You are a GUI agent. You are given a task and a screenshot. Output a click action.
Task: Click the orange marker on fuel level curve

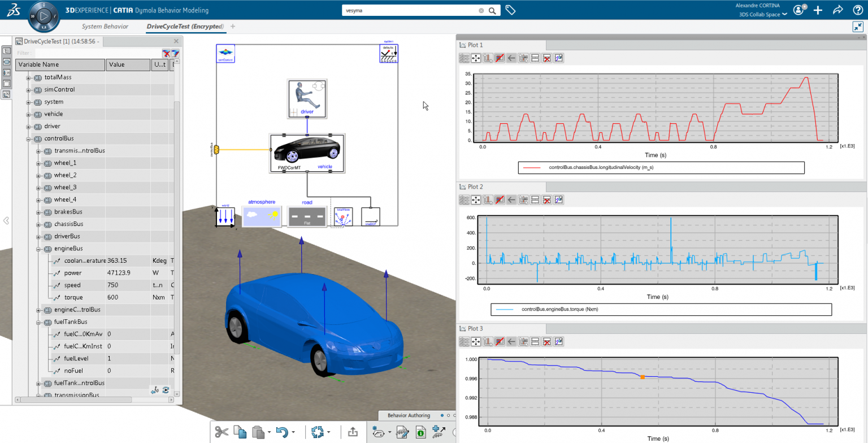pyautogui.click(x=643, y=377)
